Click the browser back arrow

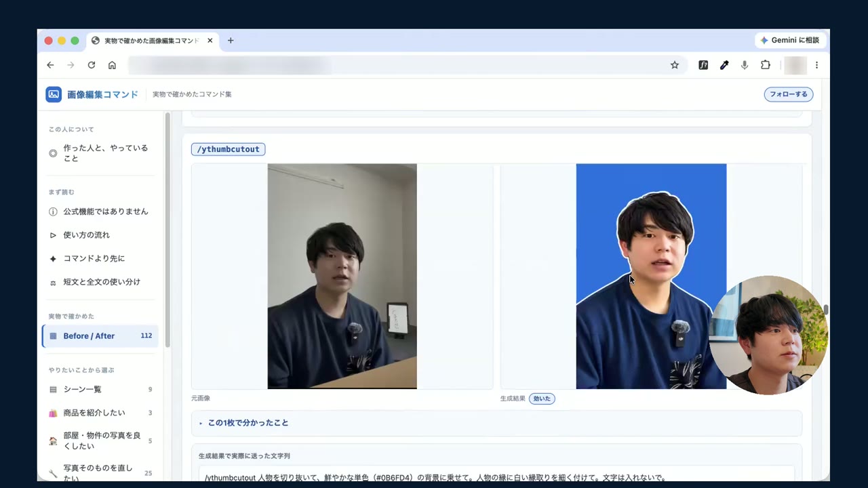[x=50, y=65]
